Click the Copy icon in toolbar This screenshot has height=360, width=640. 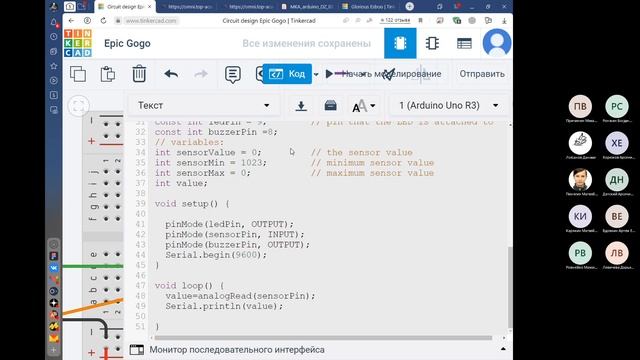[78, 74]
